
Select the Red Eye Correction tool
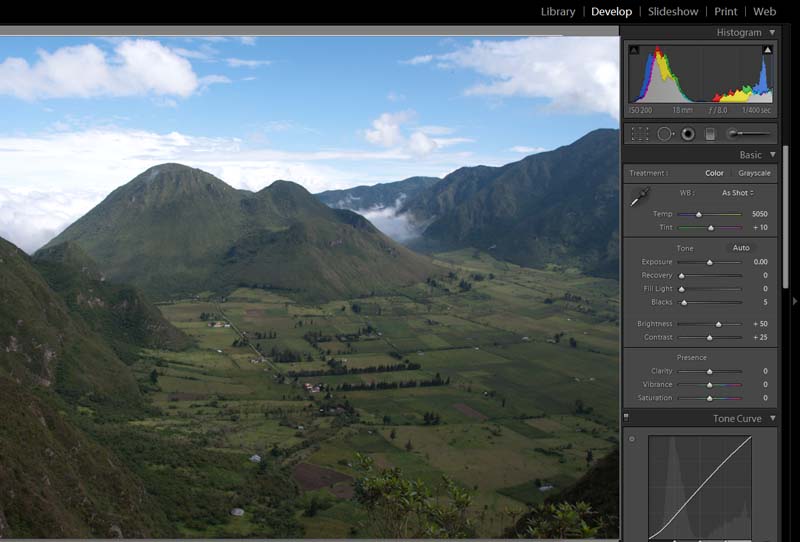(x=688, y=134)
